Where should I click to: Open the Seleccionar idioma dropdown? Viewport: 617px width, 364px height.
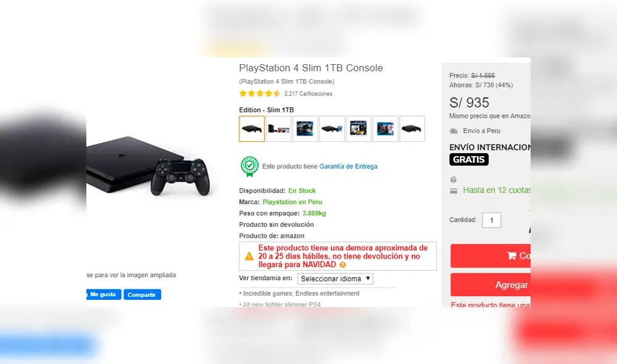click(335, 278)
